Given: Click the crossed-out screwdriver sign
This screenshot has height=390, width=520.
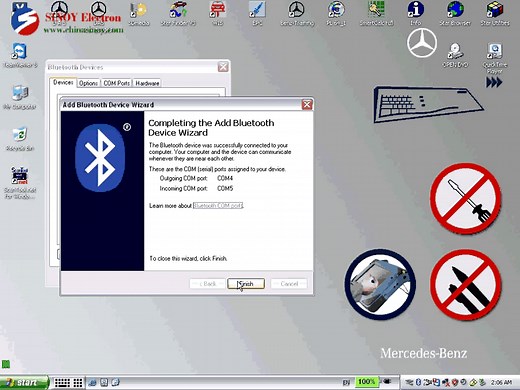Looking at the screenshot, I should click(466, 198).
